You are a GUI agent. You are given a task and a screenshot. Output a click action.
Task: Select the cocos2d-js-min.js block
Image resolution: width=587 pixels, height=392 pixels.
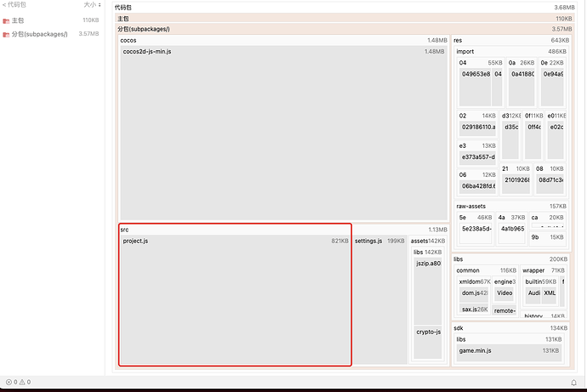(283, 133)
